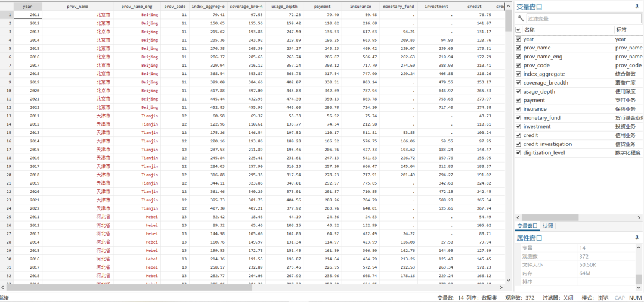Viewport: 644px width, 302px height.
Task: Select the prov_name column header in the grid
Action: point(78,7)
